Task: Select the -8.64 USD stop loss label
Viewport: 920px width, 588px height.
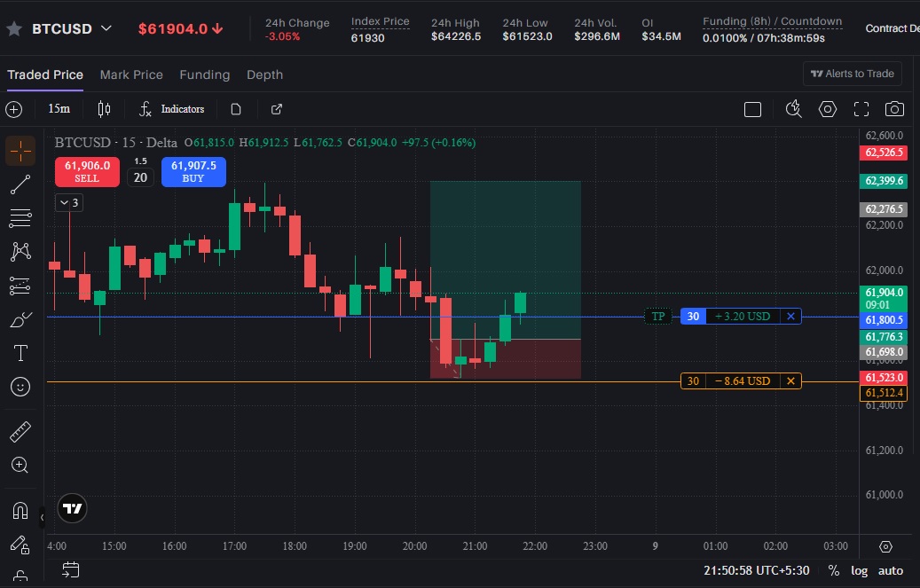Action: [x=743, y=380]
